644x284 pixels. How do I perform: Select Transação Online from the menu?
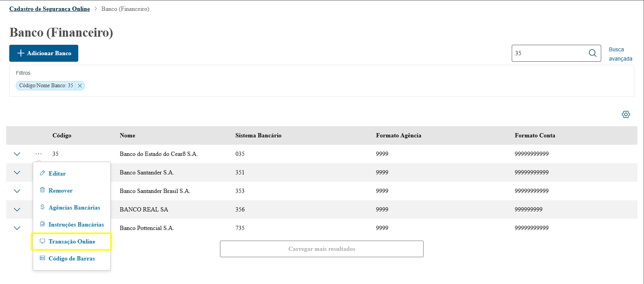point(72,242)
